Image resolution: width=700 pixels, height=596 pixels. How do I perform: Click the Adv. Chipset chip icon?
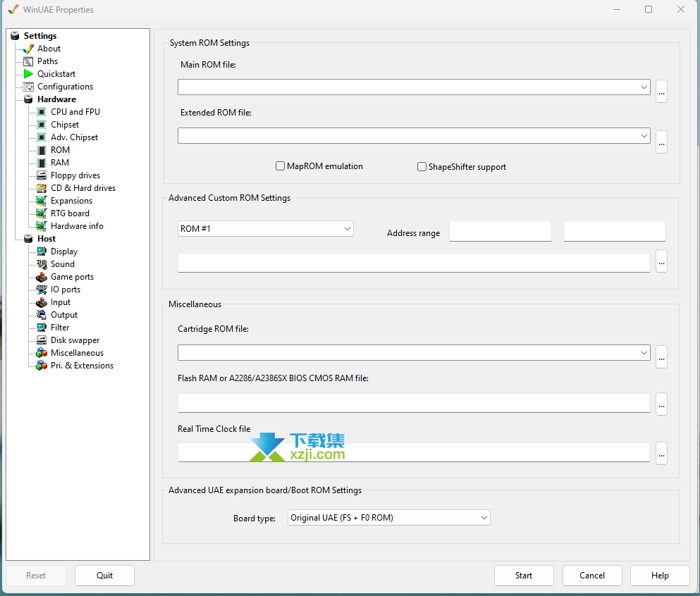point(42,137)
